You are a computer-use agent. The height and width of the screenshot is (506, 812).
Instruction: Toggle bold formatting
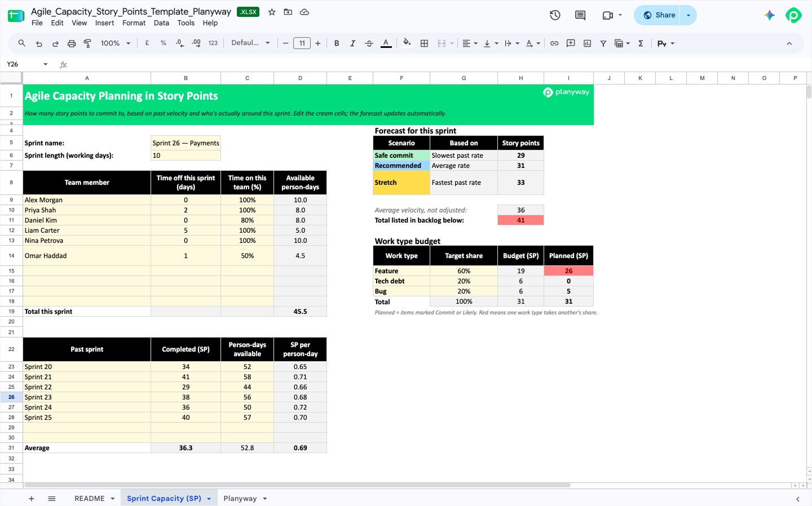[337, 43]
